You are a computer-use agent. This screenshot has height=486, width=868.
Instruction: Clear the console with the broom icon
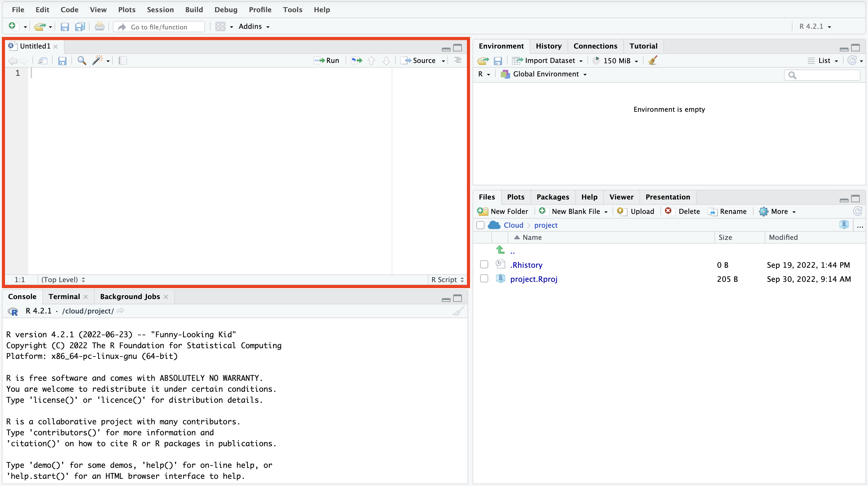tap(458, 311)
